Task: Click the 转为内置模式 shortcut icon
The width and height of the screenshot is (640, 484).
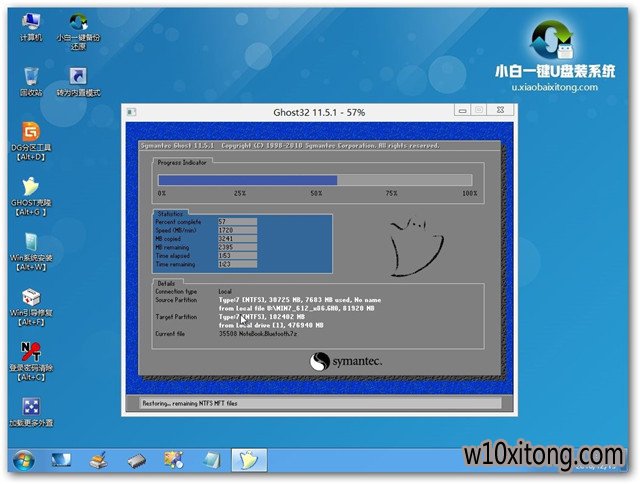Action: tap(78, 81)
